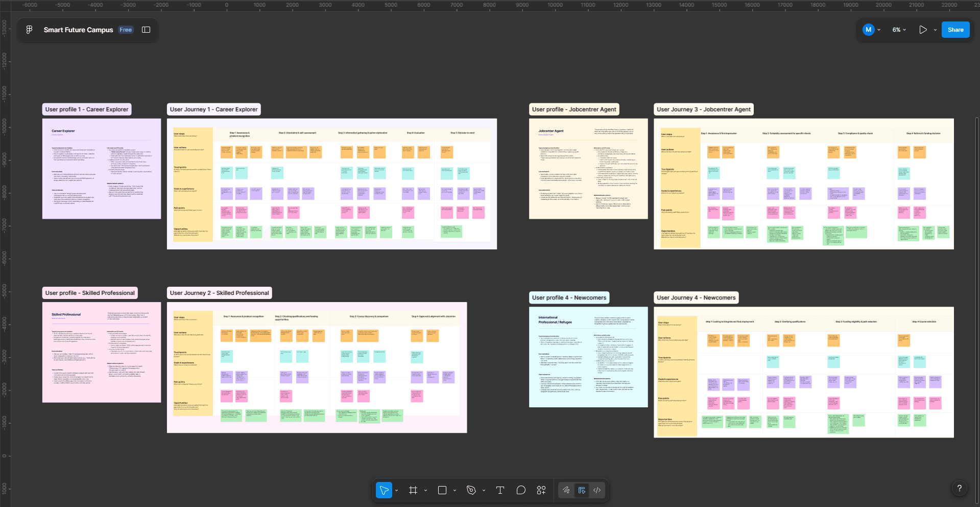Select the Comment tool
980x507 pixels.
pos(521,490)
